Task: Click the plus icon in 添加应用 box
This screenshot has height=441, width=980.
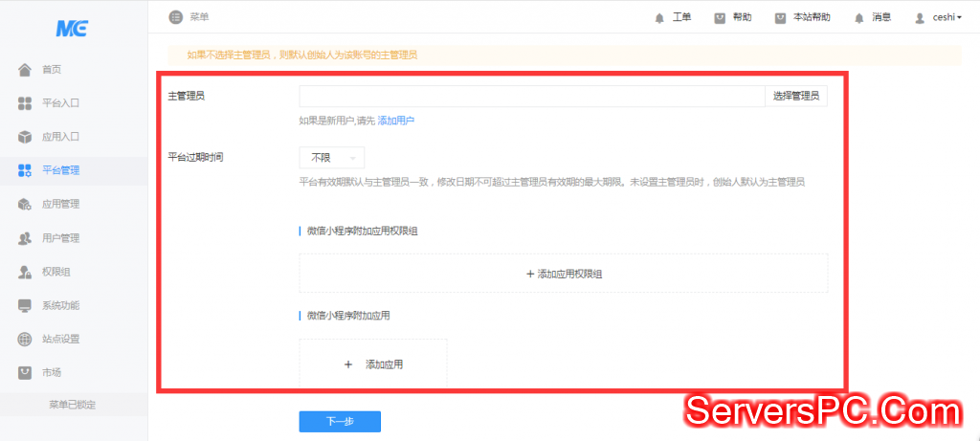Action: click(x=348, y=364)
